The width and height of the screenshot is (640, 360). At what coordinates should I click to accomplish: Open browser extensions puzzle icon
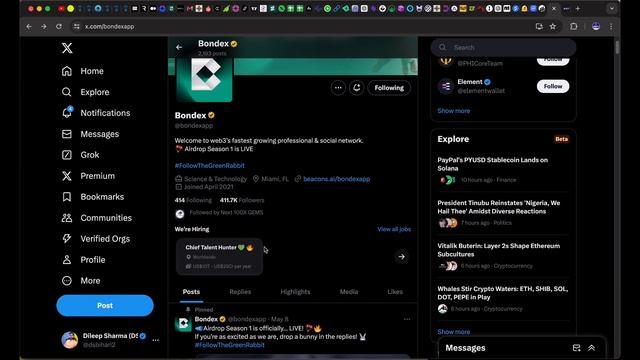click(x=573, y=27)
